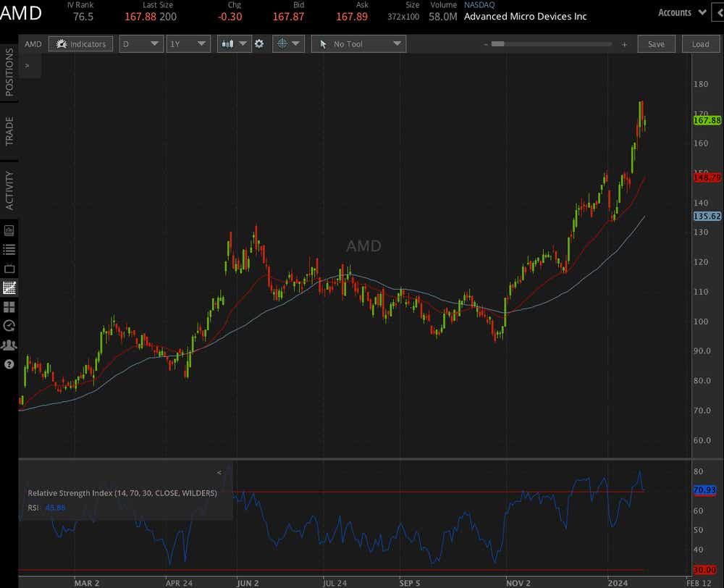
Task: Open the watchlist icon in the sidebar
Action: [x=9, y=248]
